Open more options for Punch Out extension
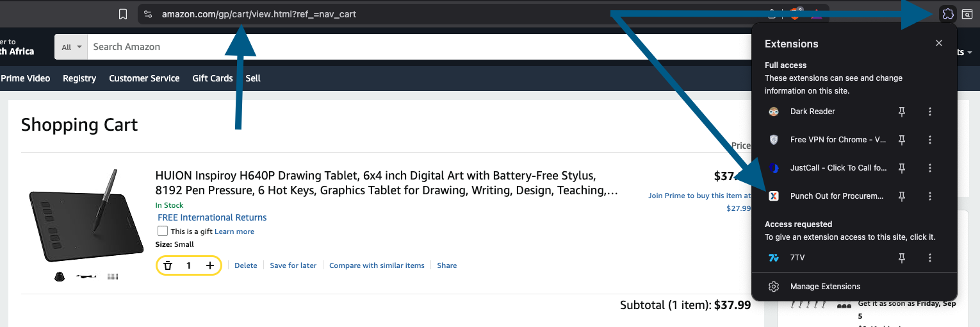The width and height of the screenshot is (980, 327). [930, 196]
